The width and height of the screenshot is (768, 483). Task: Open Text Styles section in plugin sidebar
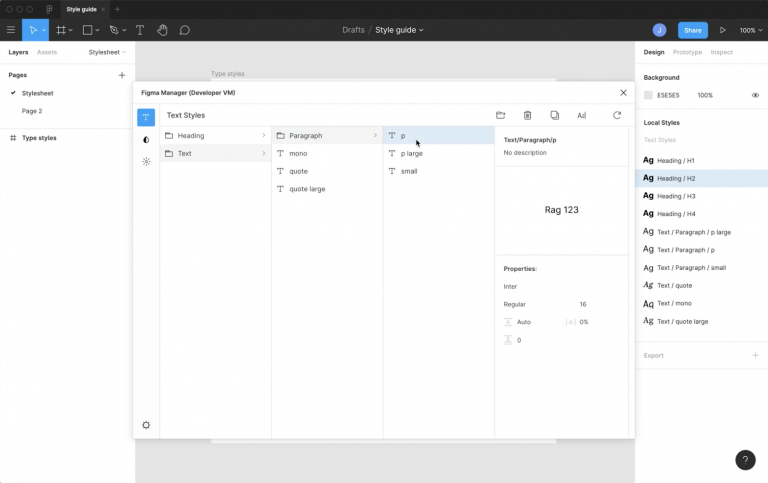tap(146, 117)
